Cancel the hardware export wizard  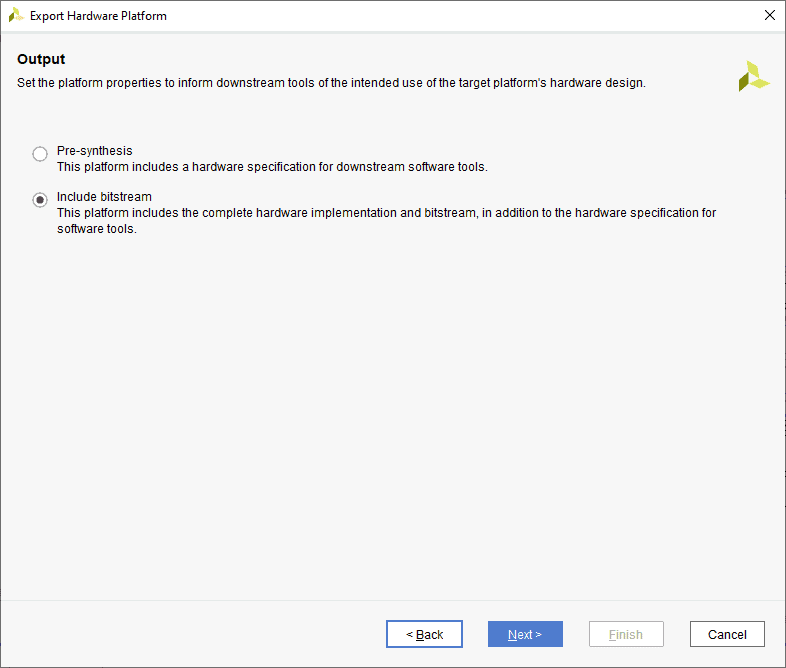pyautogui.click(x=727, y=634)
